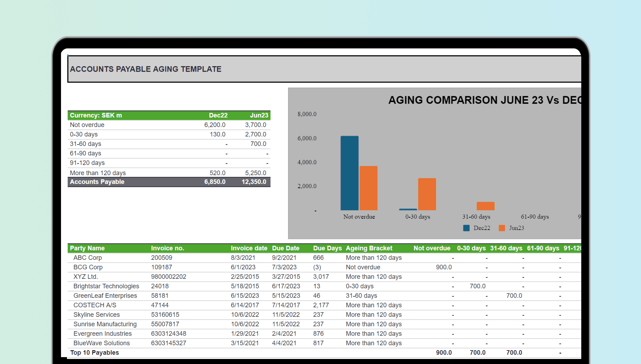Select the Due Date column header
641x364 pixels.
[286, 248]
